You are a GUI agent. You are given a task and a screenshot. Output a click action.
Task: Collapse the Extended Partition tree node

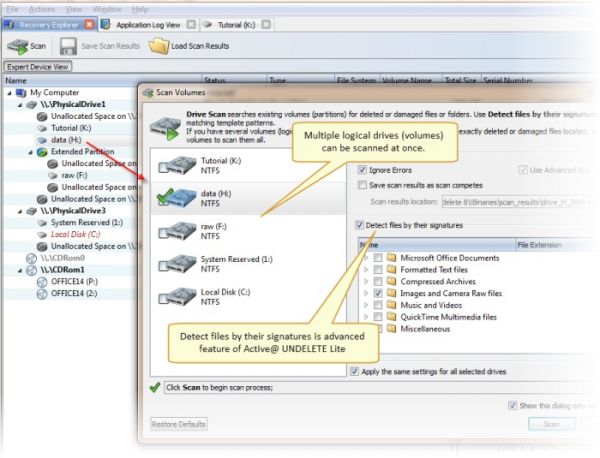pos(29,151)
